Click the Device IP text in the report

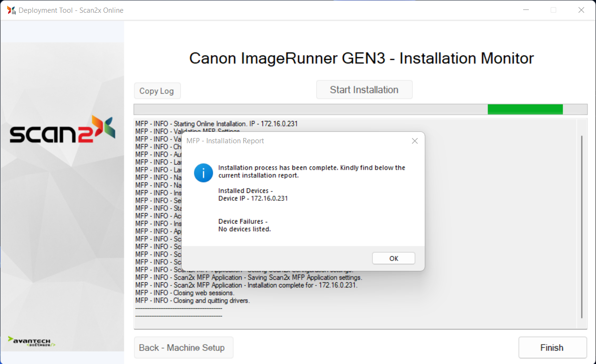(x=253, y=199)
